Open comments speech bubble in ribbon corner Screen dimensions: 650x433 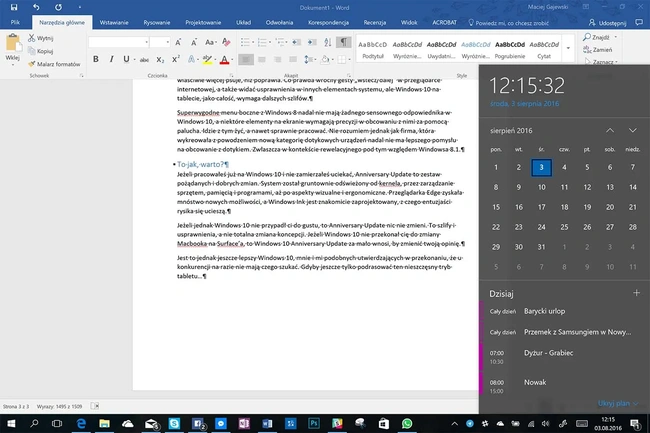(639, 22)
